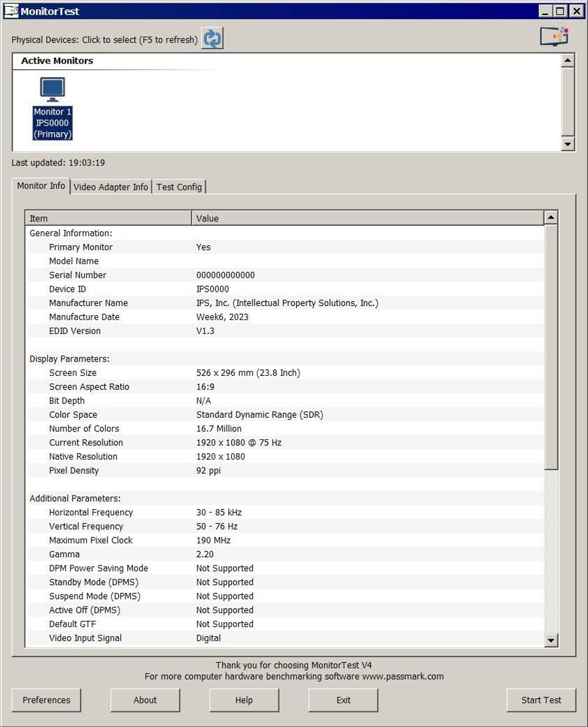Screen dimensions: 588x727
Task: Select the Screen Size row
Action: click(x=286, y=373)
